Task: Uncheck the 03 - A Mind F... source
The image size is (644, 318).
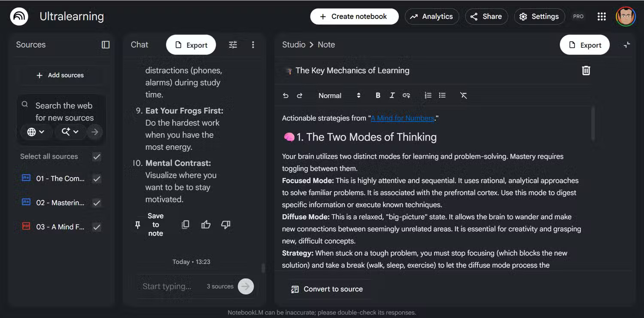Action: 97,227
